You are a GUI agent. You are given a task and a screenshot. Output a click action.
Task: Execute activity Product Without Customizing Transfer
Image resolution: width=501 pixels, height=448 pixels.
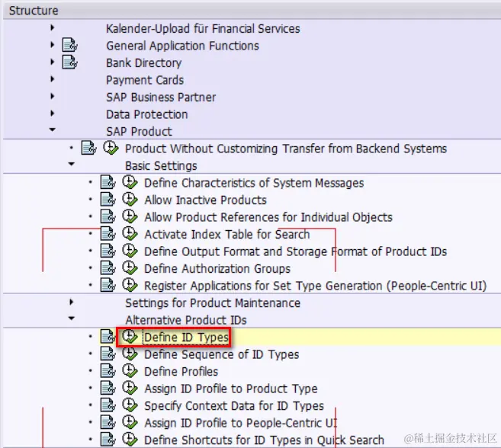pos(111,148)
